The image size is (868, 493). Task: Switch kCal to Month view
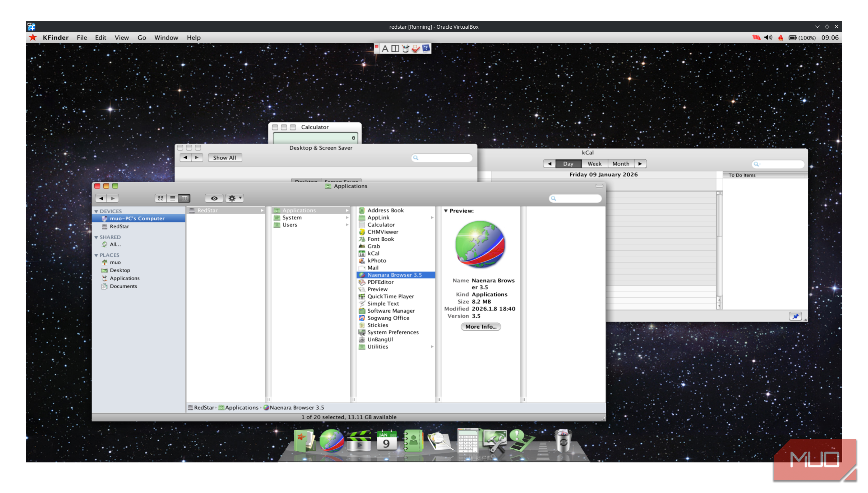coord(621,164)
